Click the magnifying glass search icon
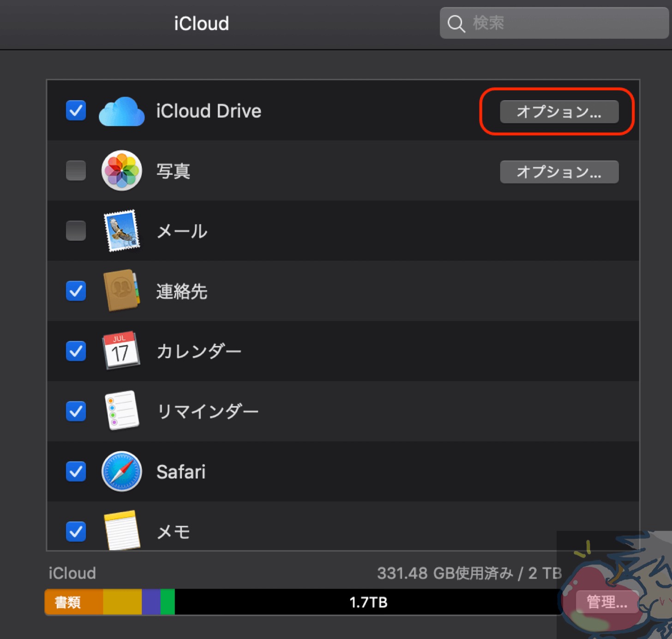 click(456, 23)
